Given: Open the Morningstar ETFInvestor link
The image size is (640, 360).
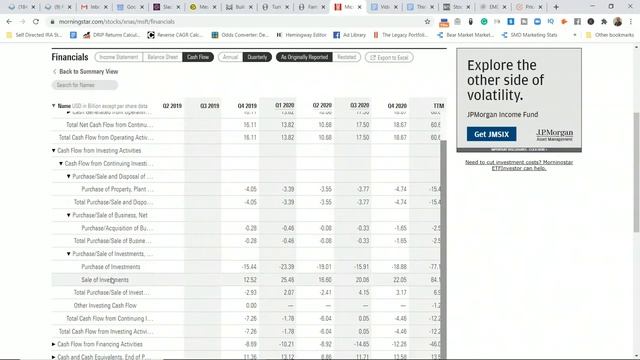Looking at the screenshot, I should click(x=519, y=165).
